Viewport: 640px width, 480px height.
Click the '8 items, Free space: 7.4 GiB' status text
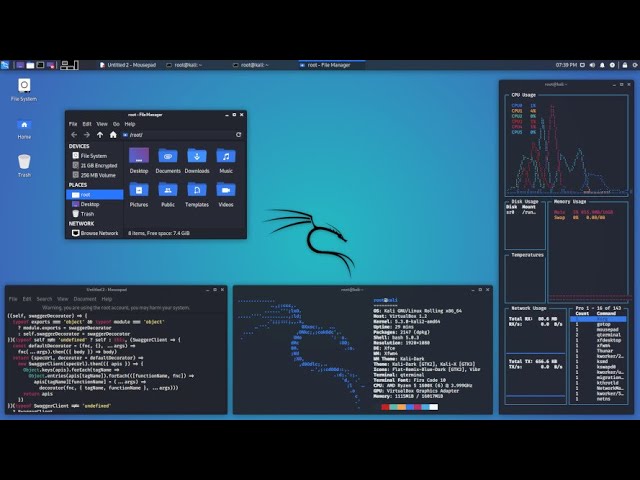click(x=159, y=233)
